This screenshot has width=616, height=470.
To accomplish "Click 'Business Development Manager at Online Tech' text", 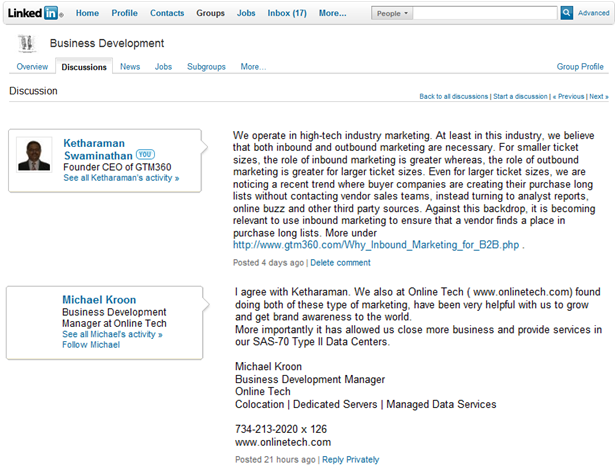I will 114,318.
